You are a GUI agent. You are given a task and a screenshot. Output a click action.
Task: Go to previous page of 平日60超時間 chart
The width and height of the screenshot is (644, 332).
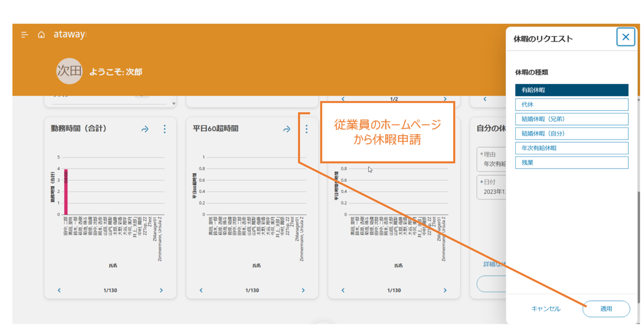[x=201, y=290]
